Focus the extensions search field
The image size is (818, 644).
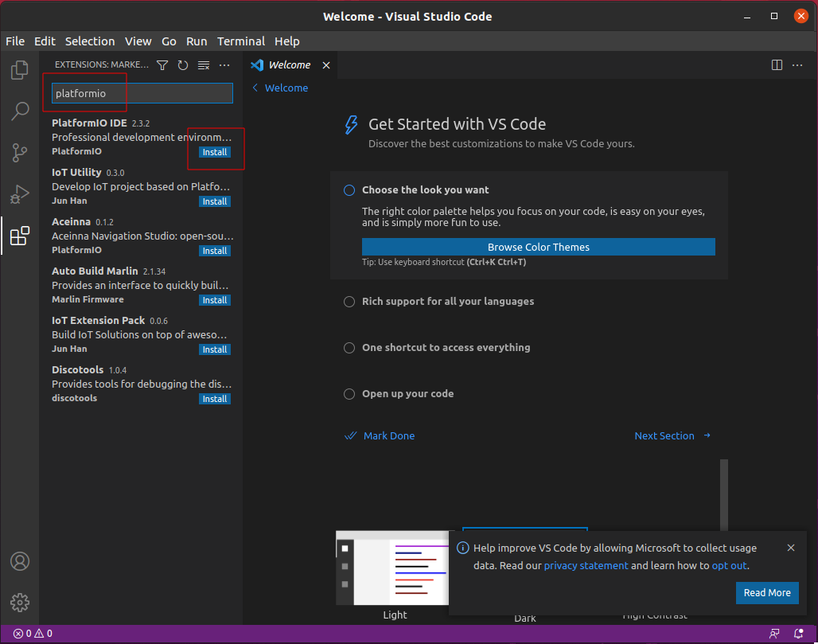[142, 93]
